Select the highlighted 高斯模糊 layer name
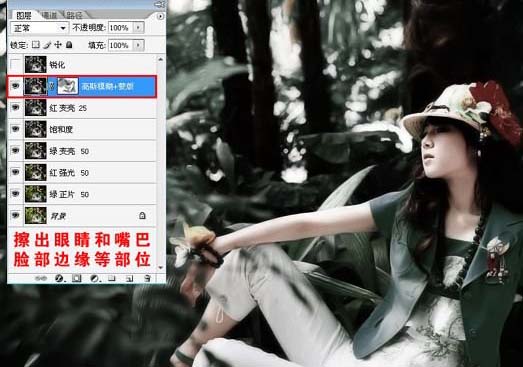 click(107, 86)
